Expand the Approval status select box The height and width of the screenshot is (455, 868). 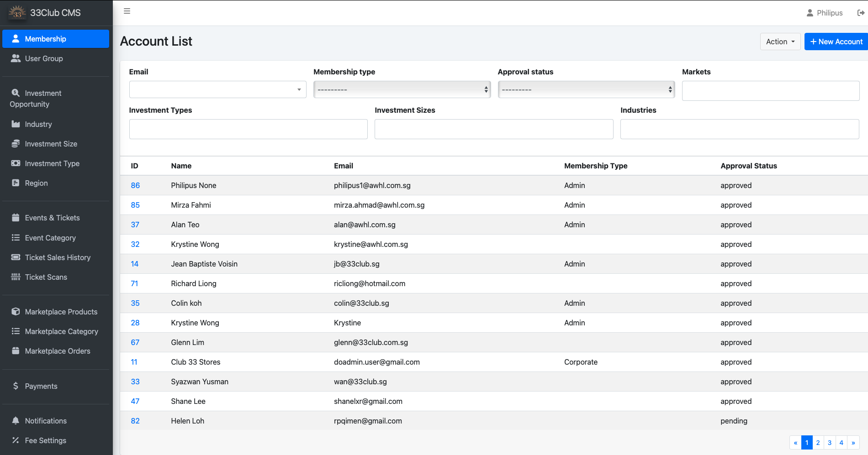click(586, 89)
